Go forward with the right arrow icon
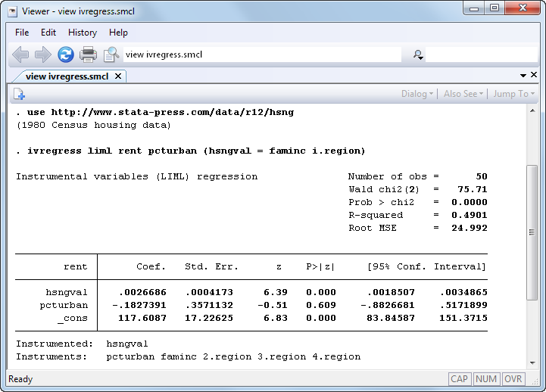 pos(43,54)
